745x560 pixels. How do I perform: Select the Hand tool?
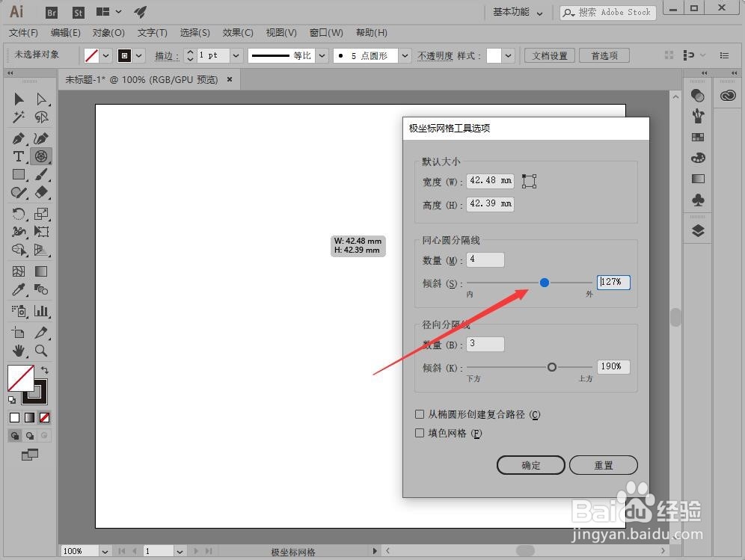(19, 350)
